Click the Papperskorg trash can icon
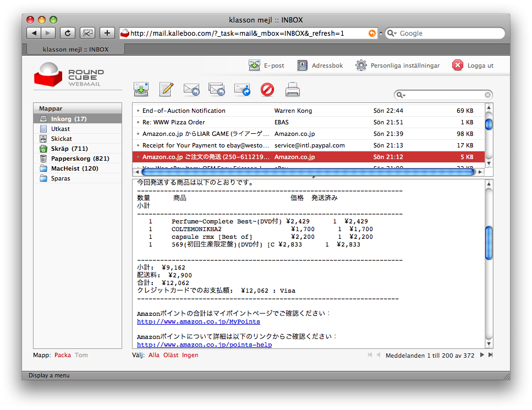 coord(43,158)
